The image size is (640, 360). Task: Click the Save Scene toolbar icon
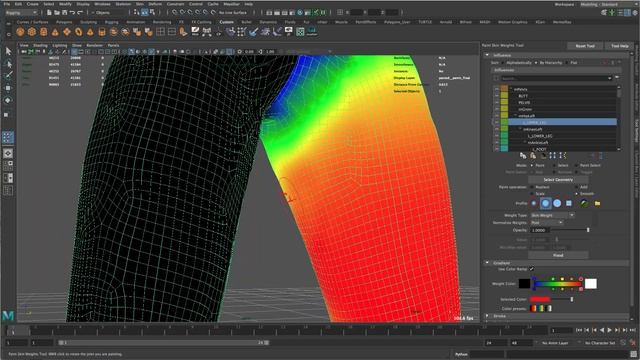tap(64, 13)
